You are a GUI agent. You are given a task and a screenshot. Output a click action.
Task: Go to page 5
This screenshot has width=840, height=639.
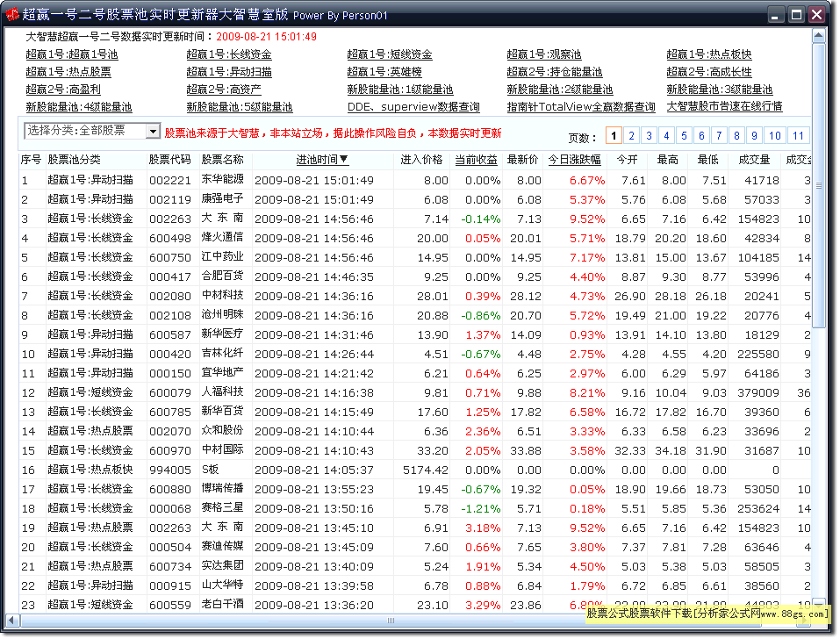684,135
